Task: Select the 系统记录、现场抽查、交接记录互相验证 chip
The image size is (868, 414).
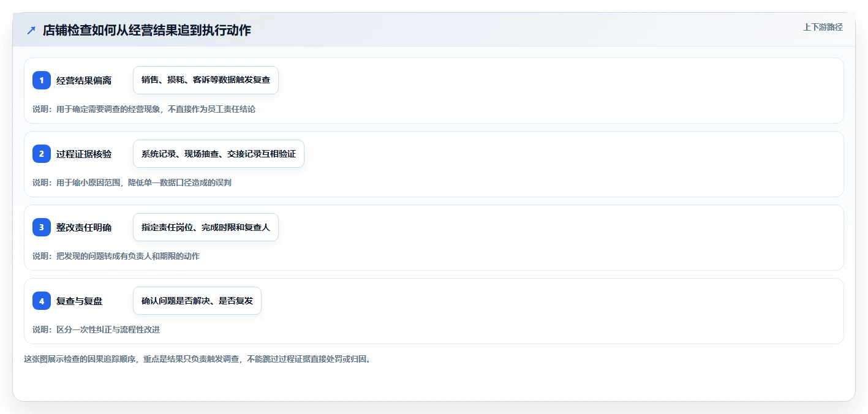Action: click(x=219, y=154)
